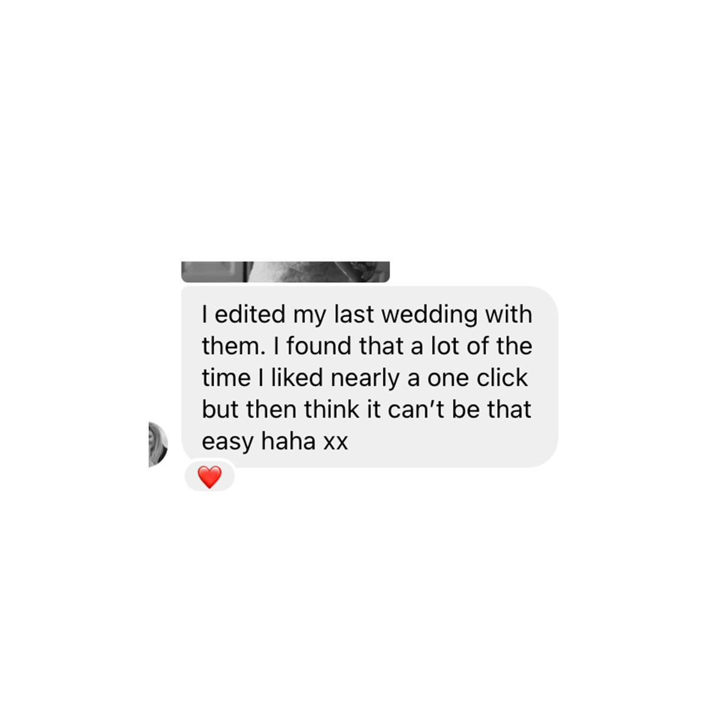Click "easy haha xx" on the last line
The height and width of the screenshot is (728, 728).
pyautogui.click(x=275, y=442)
